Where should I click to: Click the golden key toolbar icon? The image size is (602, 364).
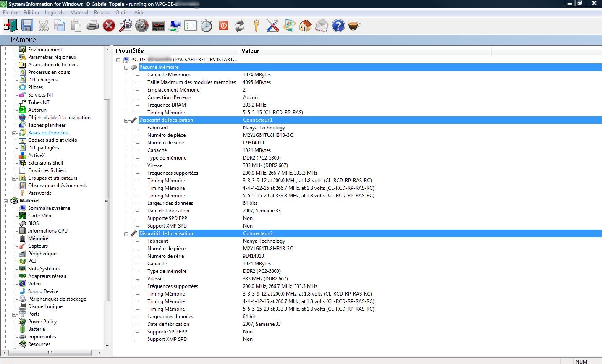(x=256, y=26)
